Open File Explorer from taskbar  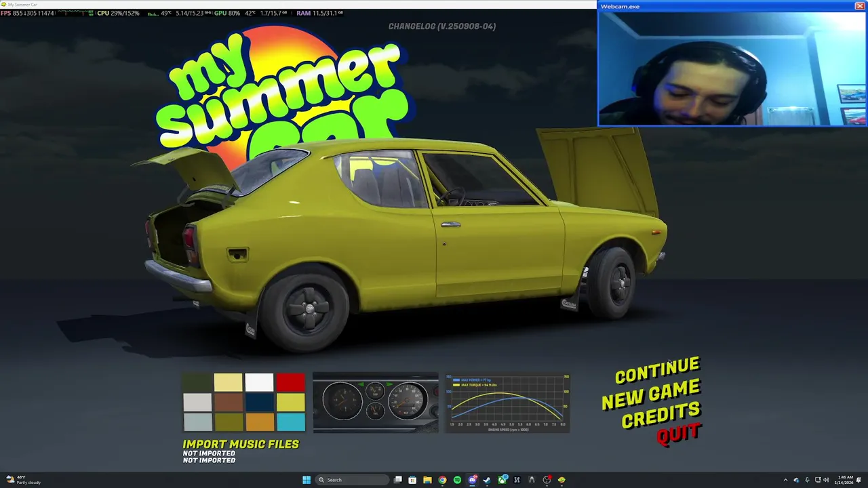(427, 480)
